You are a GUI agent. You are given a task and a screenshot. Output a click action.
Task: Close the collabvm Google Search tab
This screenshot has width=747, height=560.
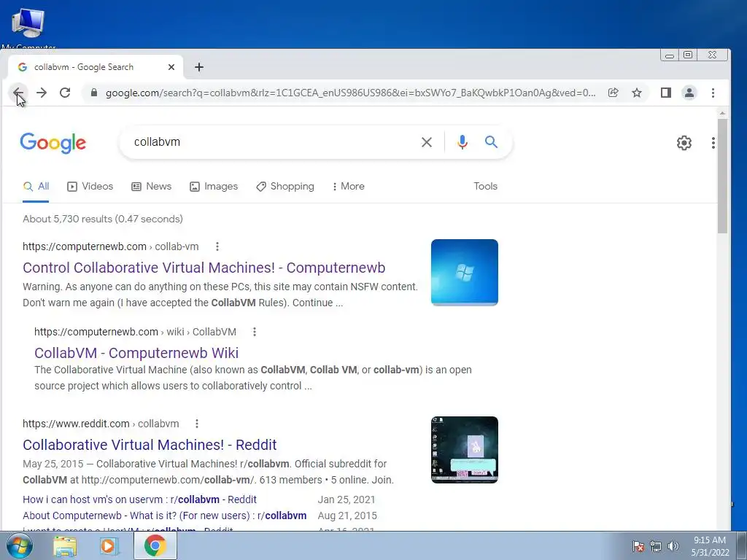point(171,67)
